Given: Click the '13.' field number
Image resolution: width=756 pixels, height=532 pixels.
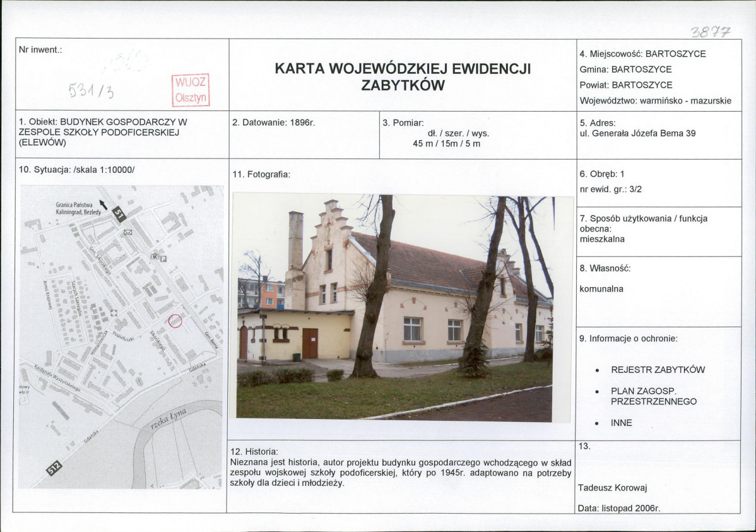Looking at the screenshot, I should tap(584, 446).
